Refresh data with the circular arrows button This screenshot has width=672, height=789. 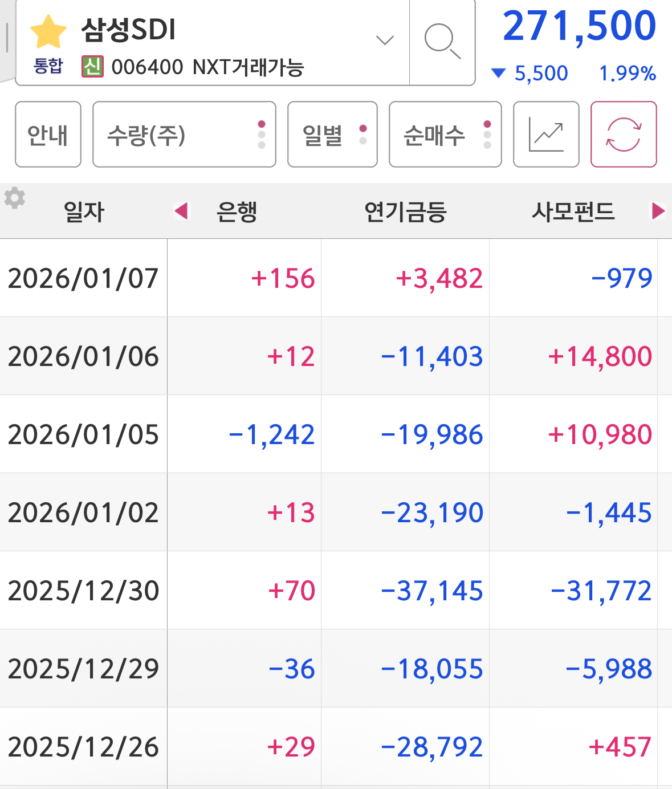[x=624, y=135]
